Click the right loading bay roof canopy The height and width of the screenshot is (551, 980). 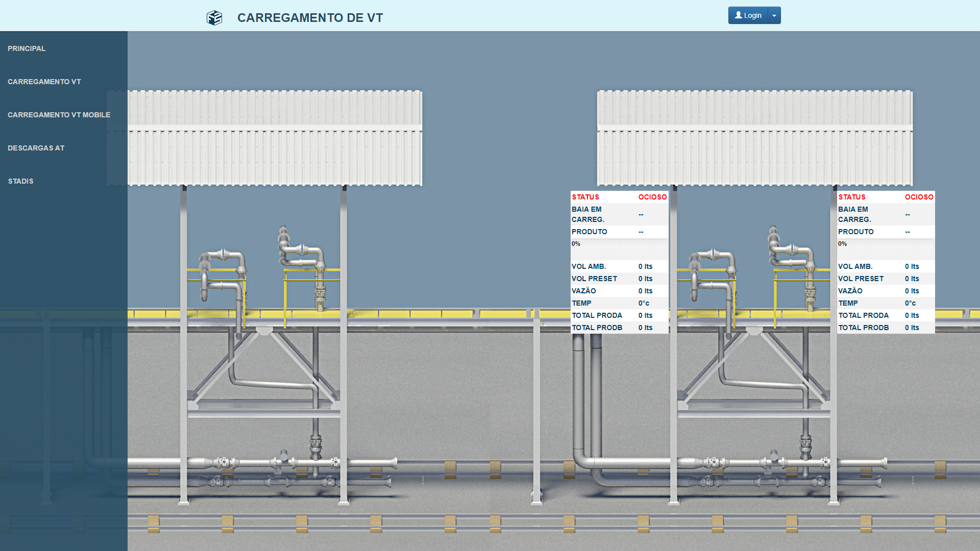point(754,138)
